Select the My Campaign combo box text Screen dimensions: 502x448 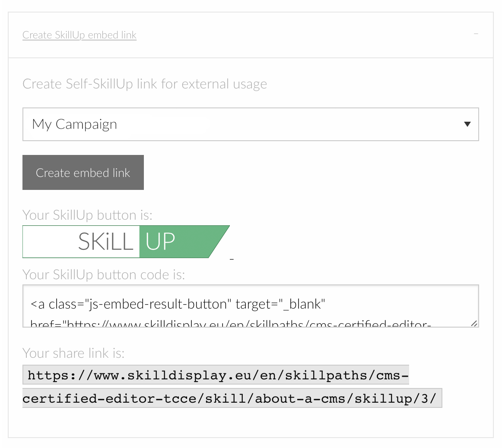(x=75, y=124)
